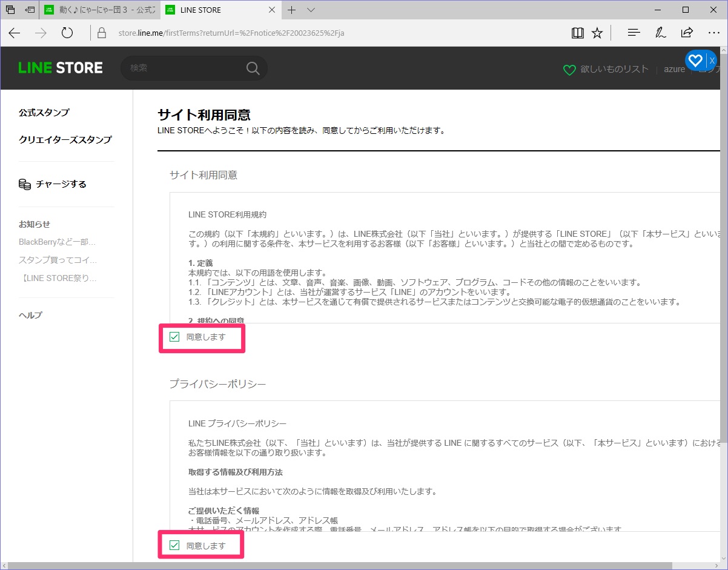Toggle 同意します checkbox under プライバシーポリシー
The width and height of the screenshot is (728, 570).
(x=174, y=546)
